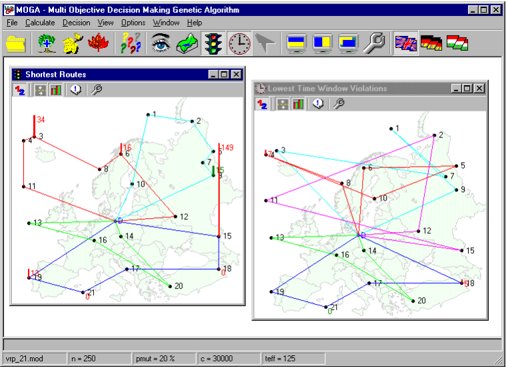Viewport: 506px width, 367px height.
Task: Select cascaded windows monitor layout icon
Action: [x=348, y=43]
